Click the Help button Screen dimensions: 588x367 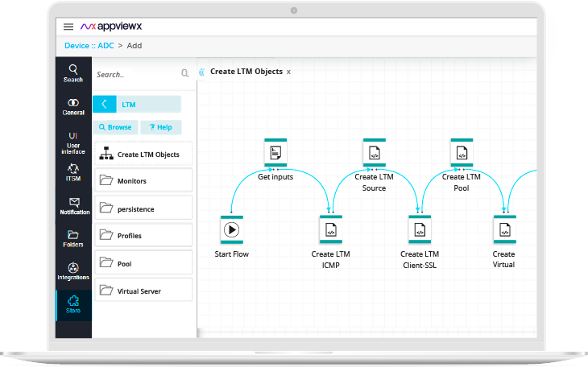click(x=160, y=127)
